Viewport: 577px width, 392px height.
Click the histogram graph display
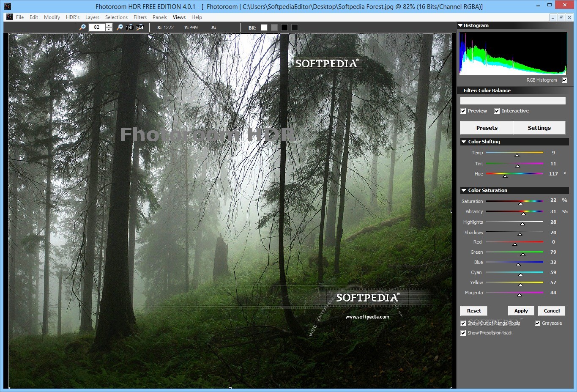pyautogui.click(x=513, y=54)
